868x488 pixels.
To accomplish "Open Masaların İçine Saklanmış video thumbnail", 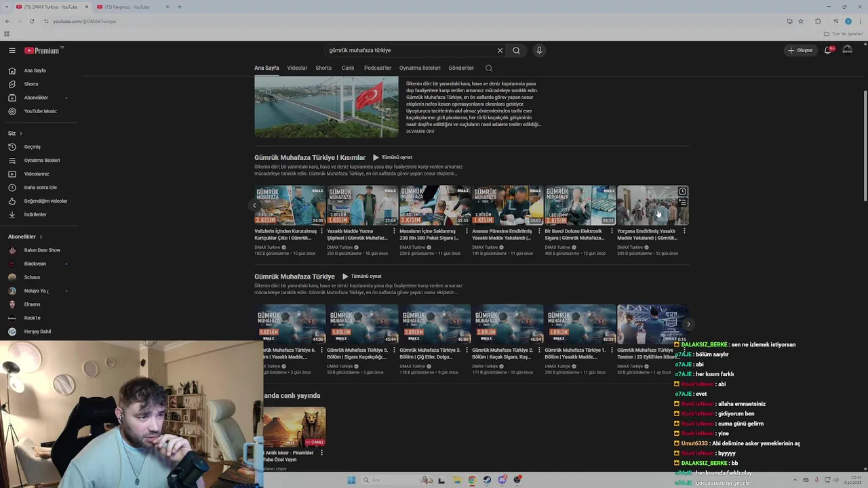I will tap(435, 205).
